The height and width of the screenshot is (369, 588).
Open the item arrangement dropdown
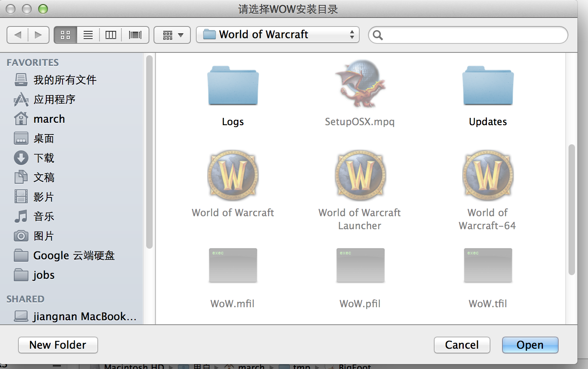(172, 35)
